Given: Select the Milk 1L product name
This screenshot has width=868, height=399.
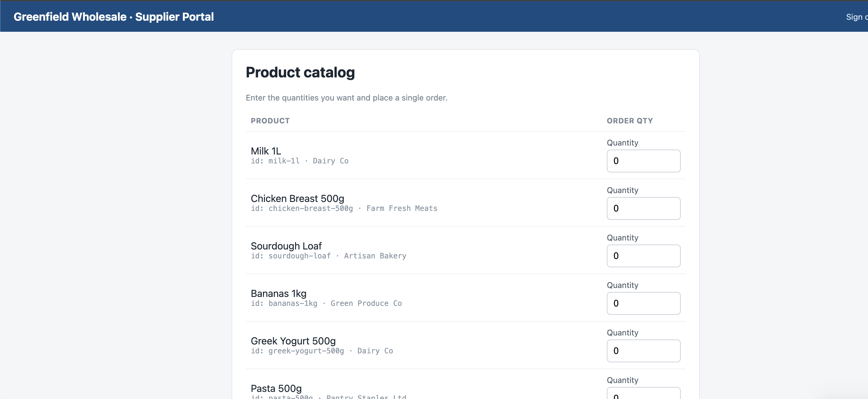Looking at the screenshot, I should tap(266, 151).
